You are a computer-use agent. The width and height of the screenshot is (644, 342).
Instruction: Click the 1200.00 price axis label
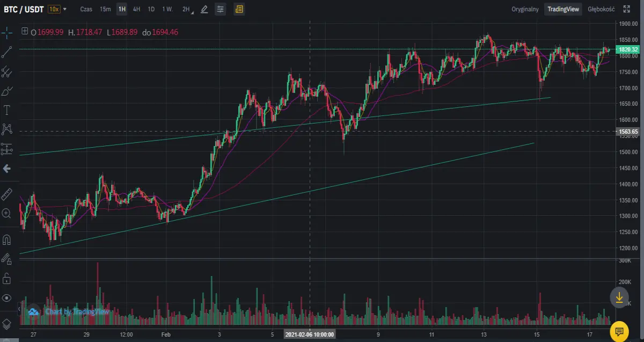click(x=628, y=249)
